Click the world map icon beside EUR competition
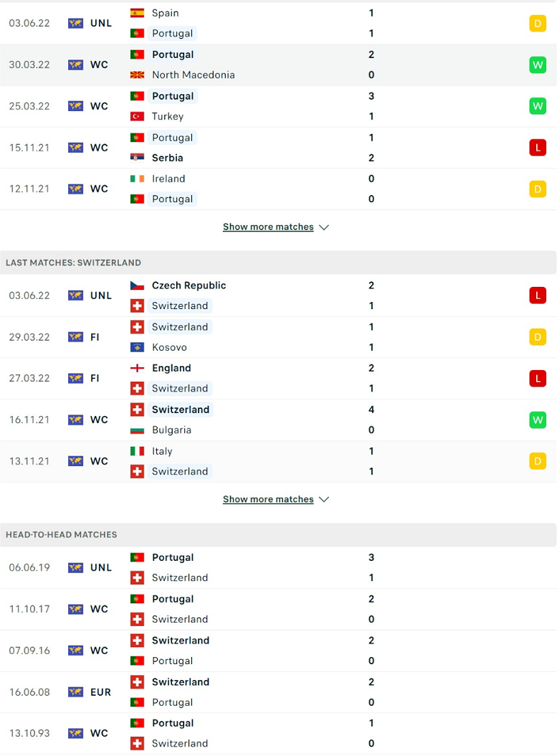The image size is (559, 756). click(x=76, y=692)
